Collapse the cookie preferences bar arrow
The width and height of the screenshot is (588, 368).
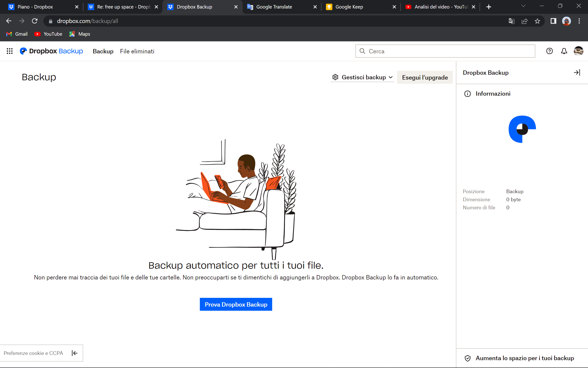tap(75, 353)
